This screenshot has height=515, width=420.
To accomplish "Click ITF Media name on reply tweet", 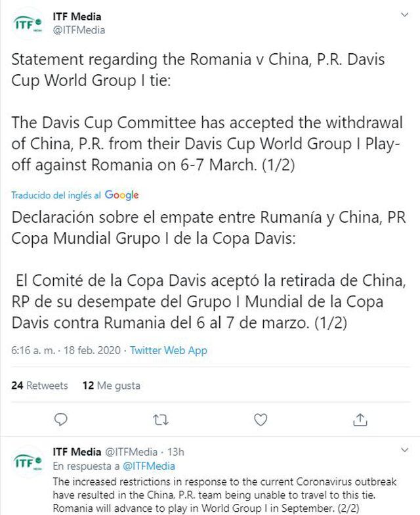I will tap(77, 452).
